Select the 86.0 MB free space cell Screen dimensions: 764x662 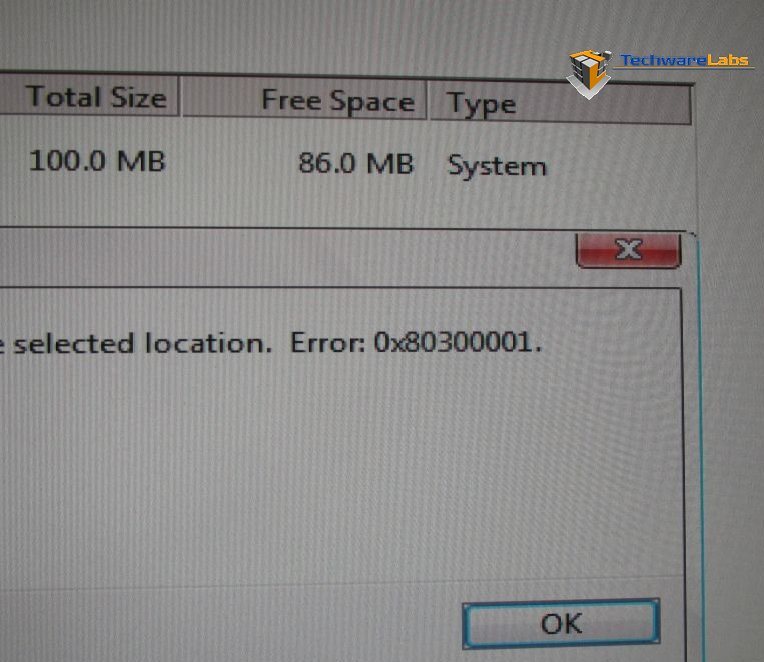tap(356, 163)
